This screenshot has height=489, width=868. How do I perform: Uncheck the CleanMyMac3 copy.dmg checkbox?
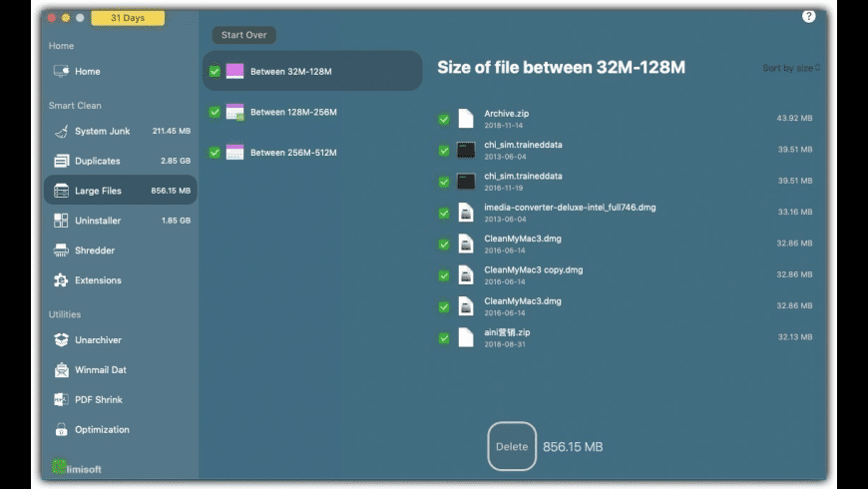(444, 275)
